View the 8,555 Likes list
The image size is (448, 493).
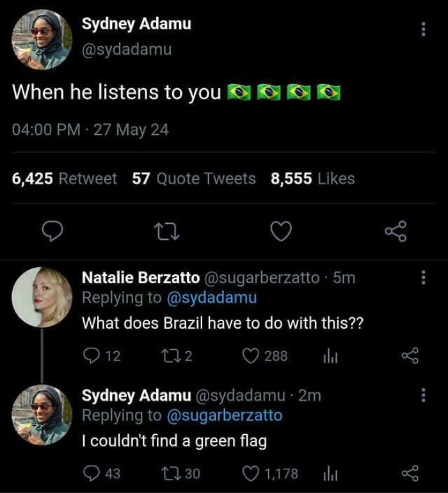pos(312,179)
